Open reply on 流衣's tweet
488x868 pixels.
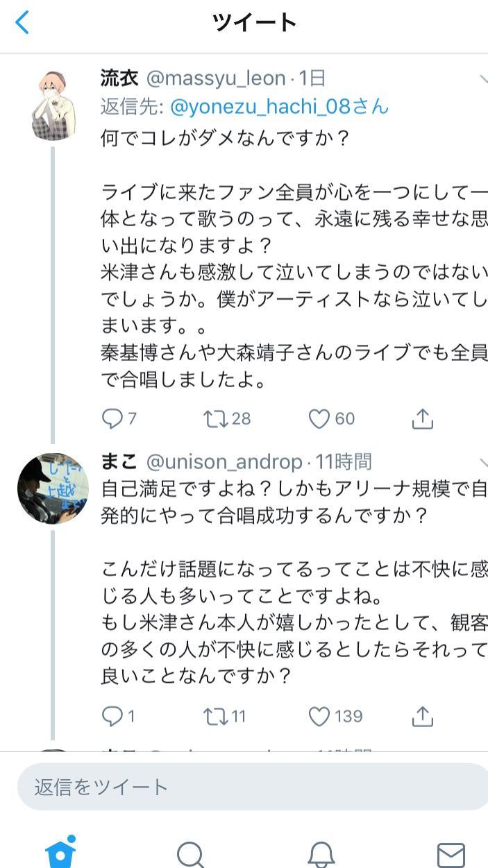pyautogui.click(x=112, y=418)
